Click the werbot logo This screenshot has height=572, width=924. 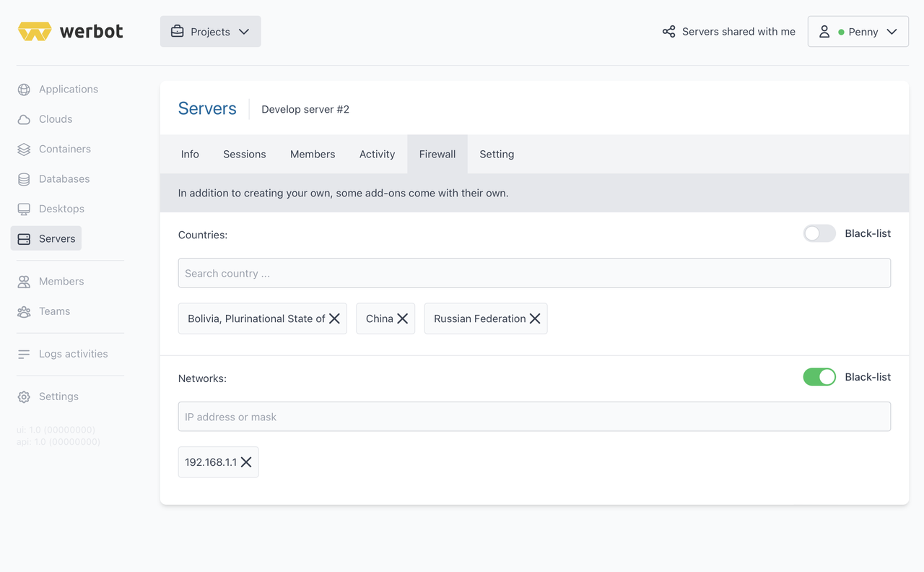pos(71,31)
